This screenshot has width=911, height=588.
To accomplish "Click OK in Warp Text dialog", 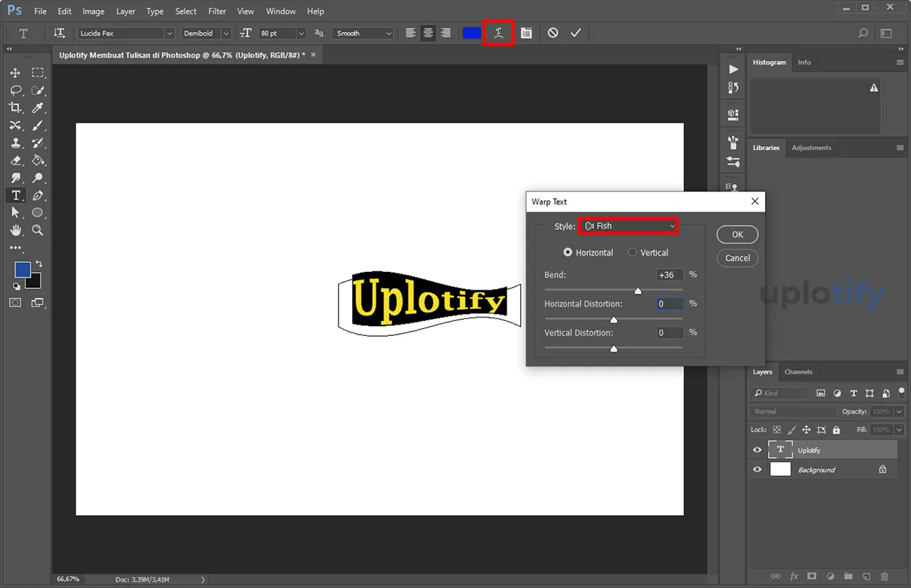I will pyautogui.click(x=737, y=234).
